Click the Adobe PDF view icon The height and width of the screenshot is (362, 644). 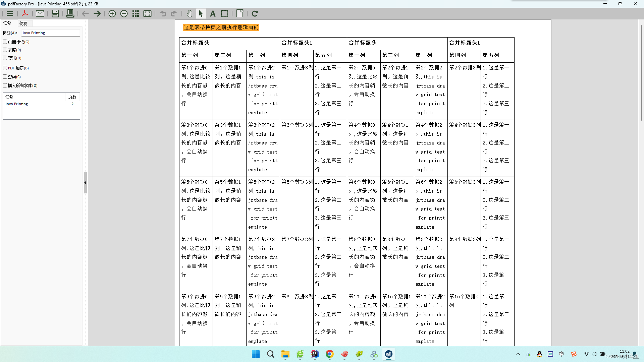24,14
